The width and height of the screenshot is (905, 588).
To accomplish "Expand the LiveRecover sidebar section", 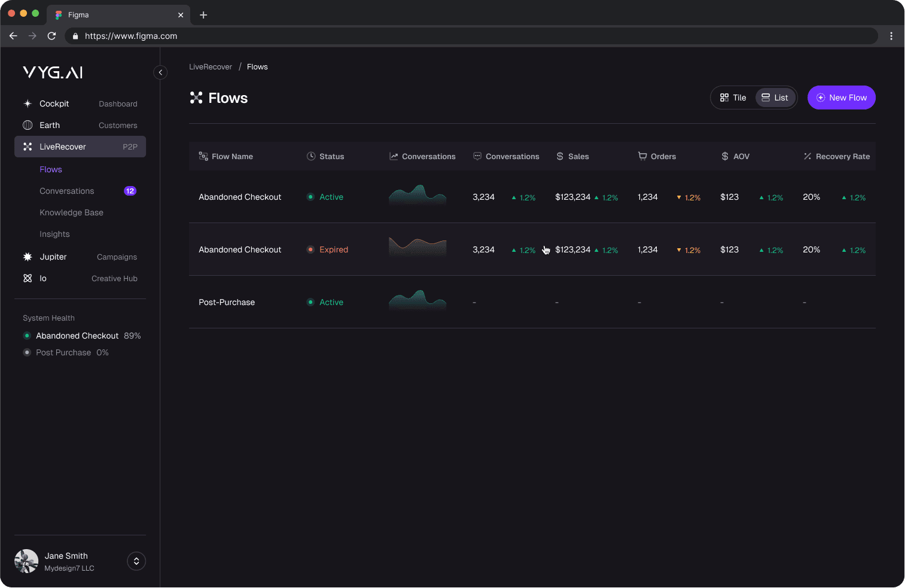I will click(x=80, y=147).
